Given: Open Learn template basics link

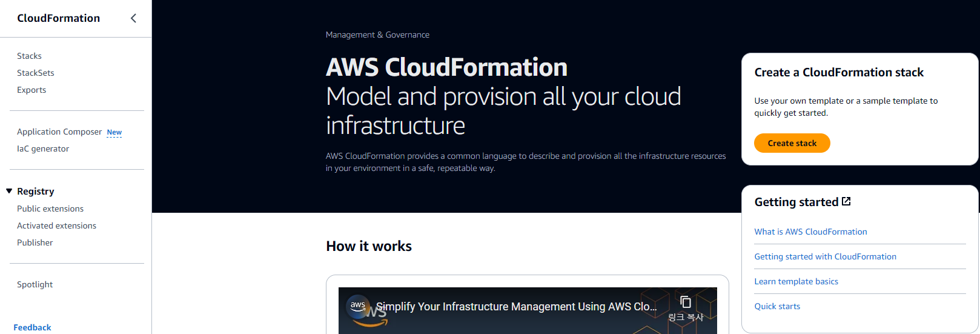Looking at the screenshot, I should pyautogui.click(x=796, y=281).
